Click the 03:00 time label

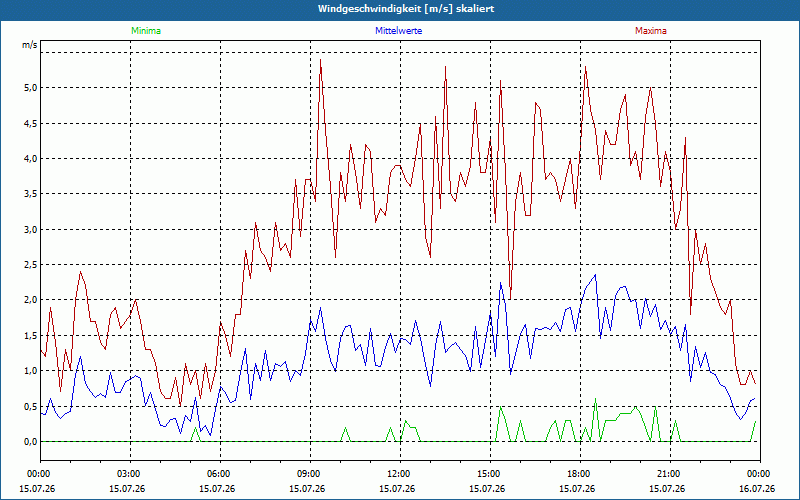pos(127,474)
